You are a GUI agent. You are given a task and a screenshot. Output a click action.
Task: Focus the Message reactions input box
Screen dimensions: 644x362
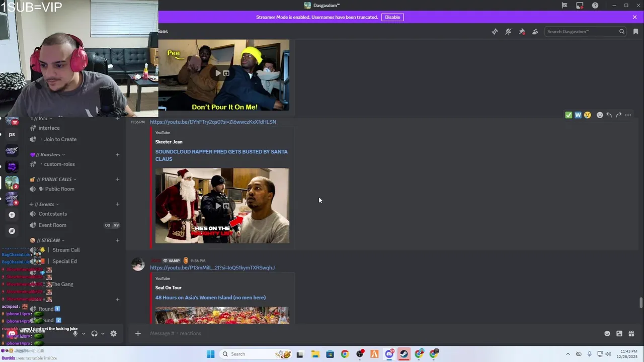(x=372, y=333)
